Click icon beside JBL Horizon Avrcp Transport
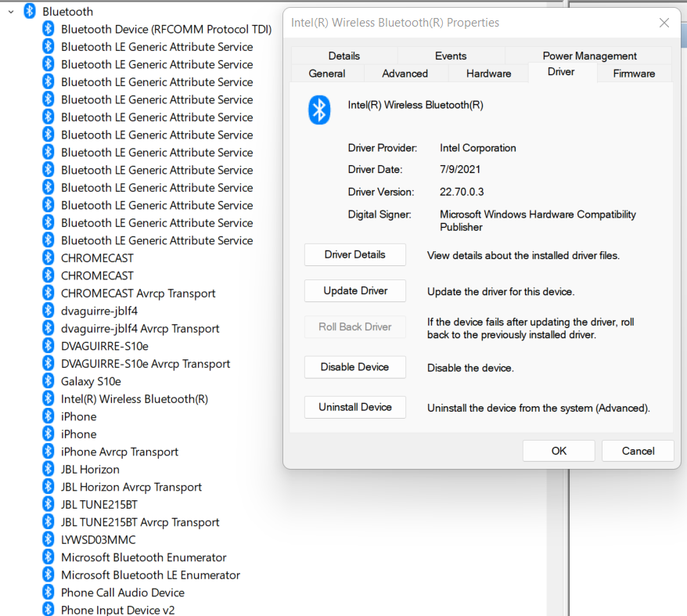Image resolution: width=687 pixels, height=616 pixels. pyautogui.click(x=49, y=487)
